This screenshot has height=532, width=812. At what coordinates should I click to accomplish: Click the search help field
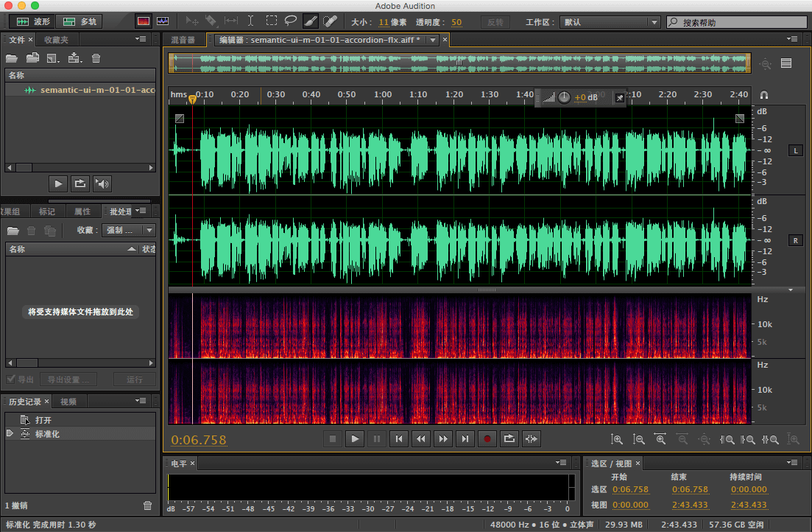point(737,22)
